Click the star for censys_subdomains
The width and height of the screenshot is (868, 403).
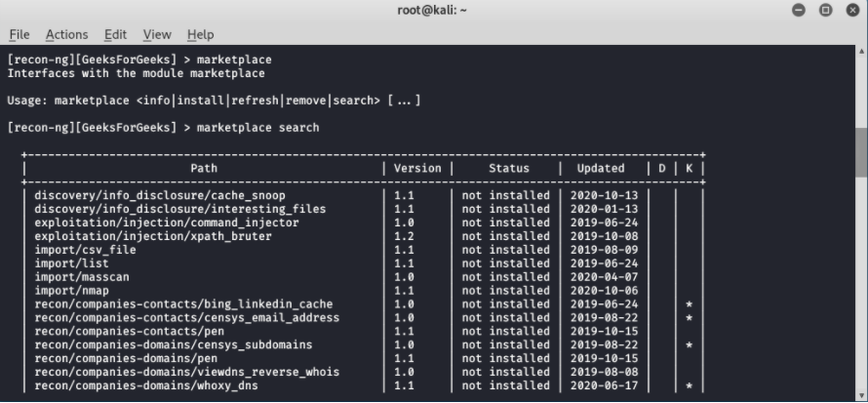tap(690, 344)
